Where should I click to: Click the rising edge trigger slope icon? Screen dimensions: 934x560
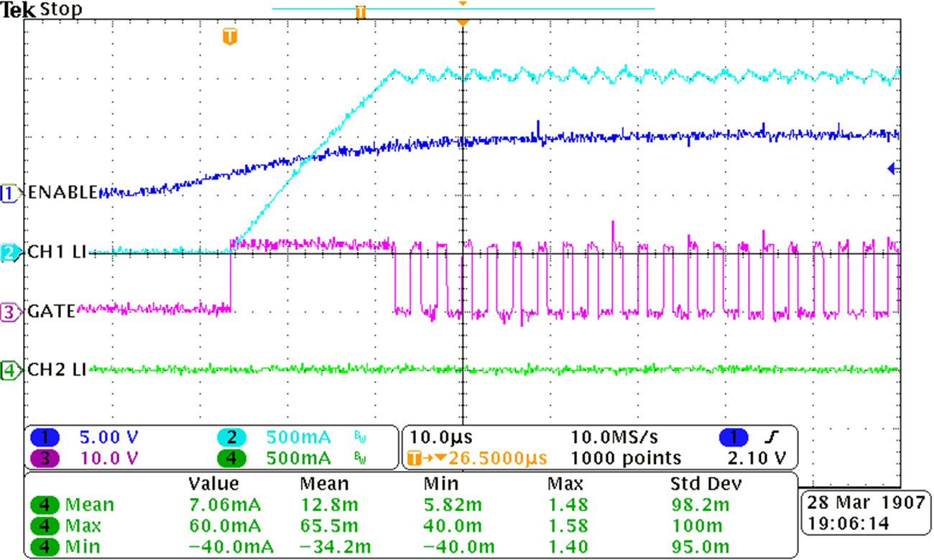coord(770,437)
